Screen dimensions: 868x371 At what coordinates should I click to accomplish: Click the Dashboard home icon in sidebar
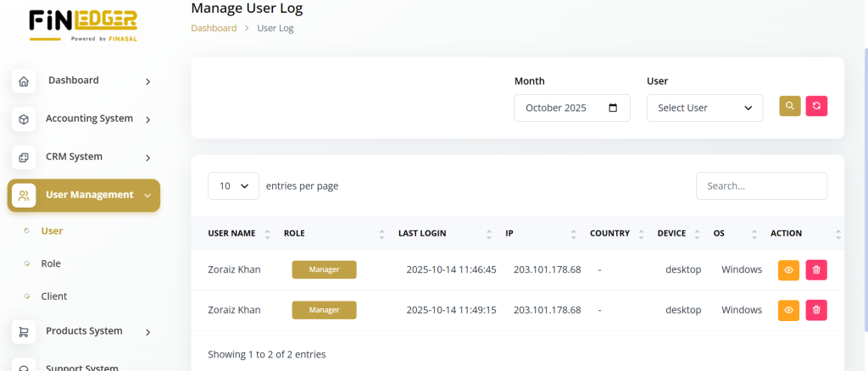click(x=24, y=81)
